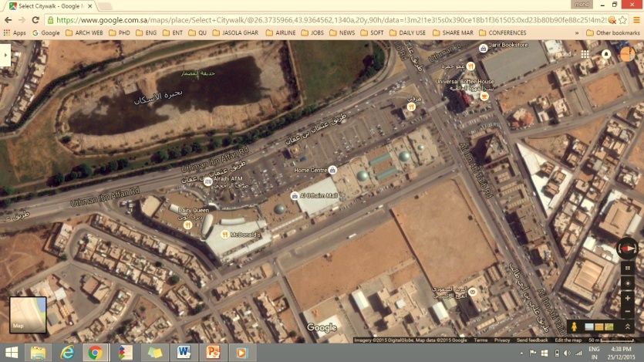Click the McDonald's restaurant marker

pyautogui.click(x=224, y=235)
